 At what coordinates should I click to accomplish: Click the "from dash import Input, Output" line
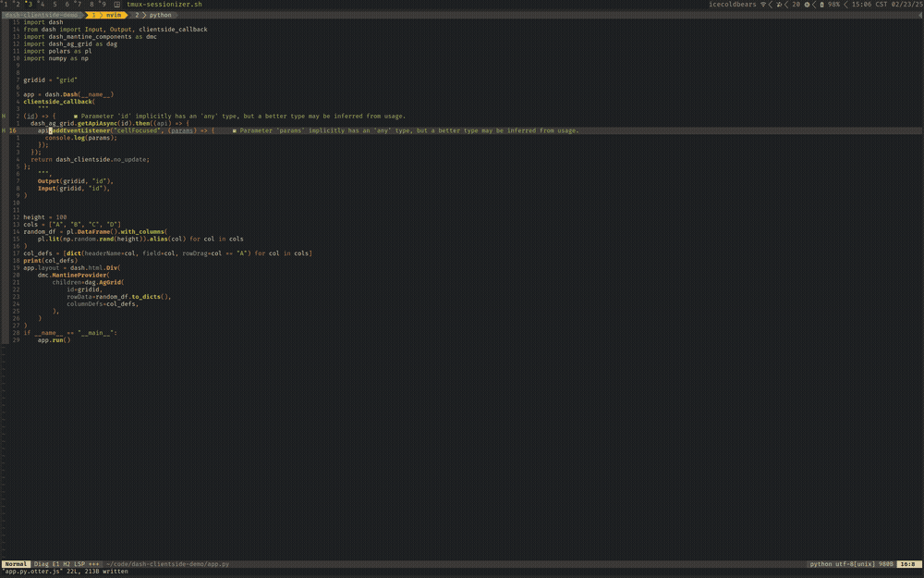click(115, 30)
